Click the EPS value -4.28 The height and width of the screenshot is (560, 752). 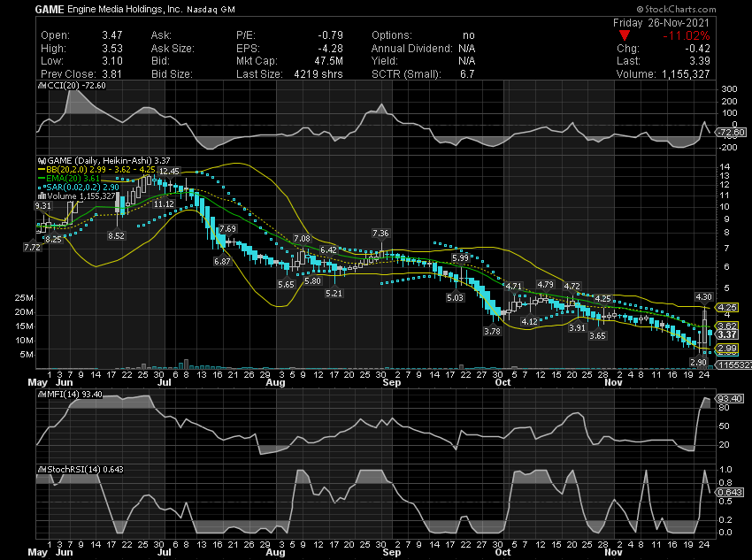[330, 49]
